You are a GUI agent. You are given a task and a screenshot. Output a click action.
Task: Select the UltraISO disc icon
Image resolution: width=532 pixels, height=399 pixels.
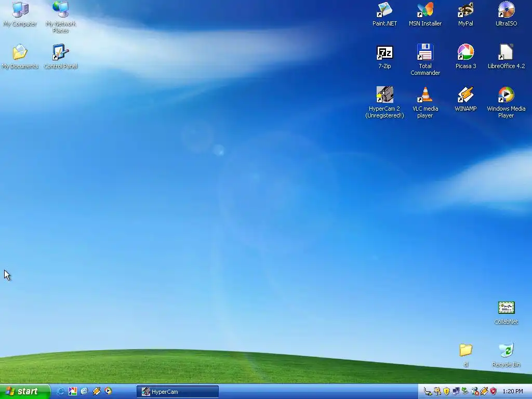tap(506, 14)
